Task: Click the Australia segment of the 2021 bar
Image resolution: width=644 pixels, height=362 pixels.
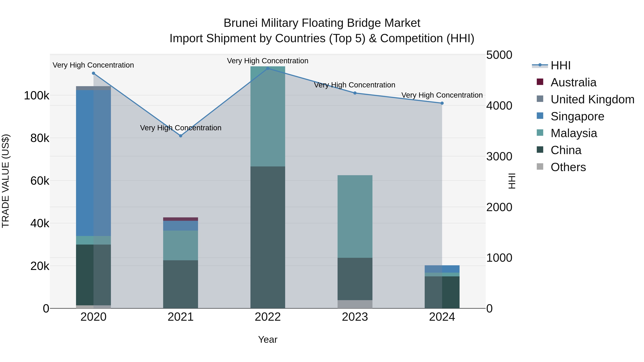Action: click(x=181, y=219)
